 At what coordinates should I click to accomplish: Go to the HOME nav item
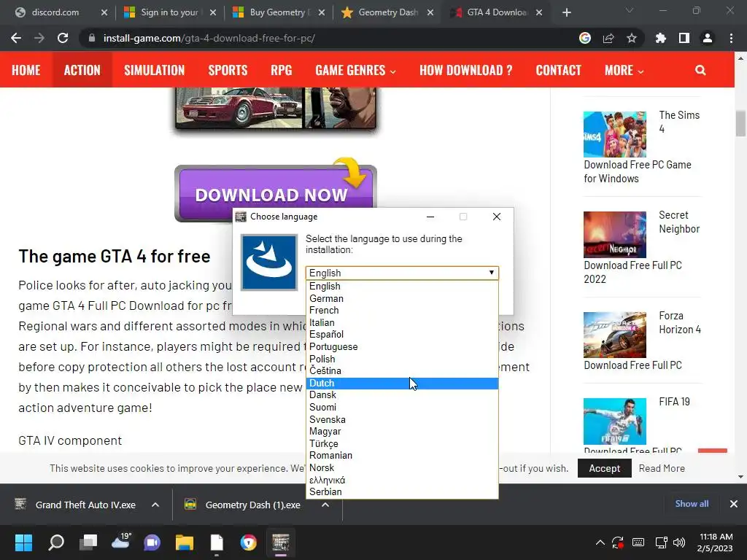[26, 71]
